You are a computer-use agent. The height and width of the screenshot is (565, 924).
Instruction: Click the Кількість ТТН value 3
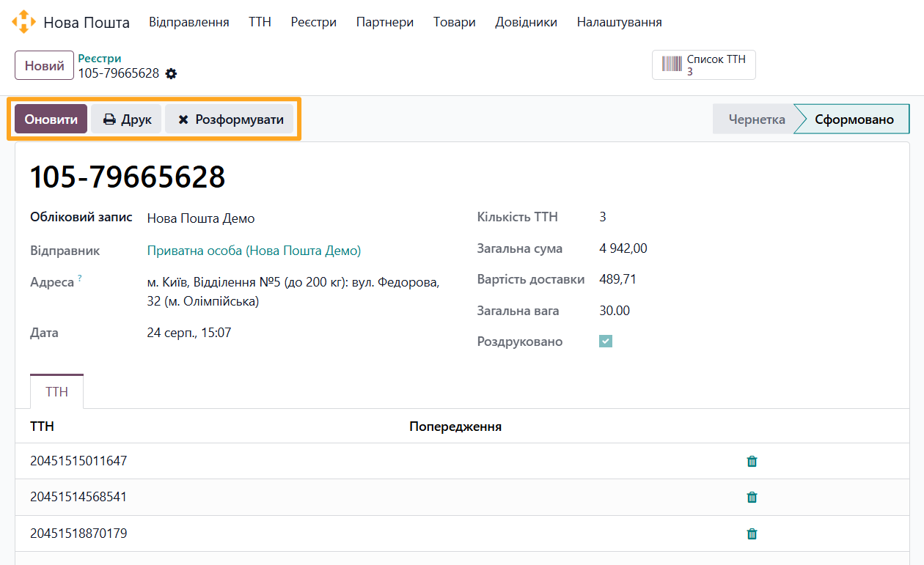point(603,217)
